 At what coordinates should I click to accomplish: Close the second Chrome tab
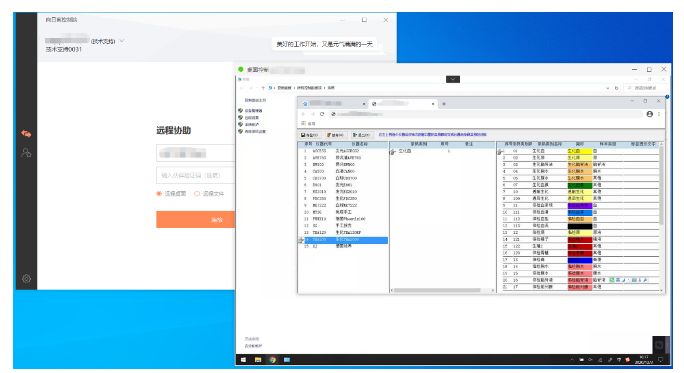[x=433, y=104]
